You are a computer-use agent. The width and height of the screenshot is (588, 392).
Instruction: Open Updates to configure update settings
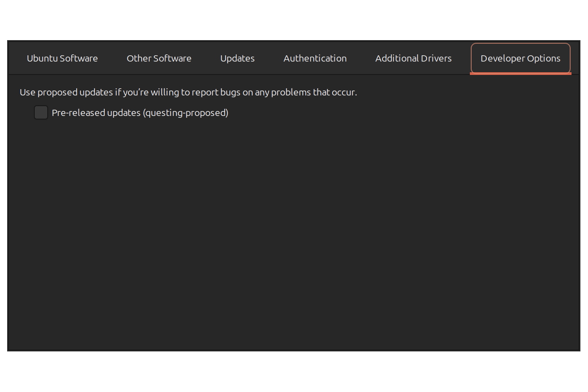click(x=237, y=58)
